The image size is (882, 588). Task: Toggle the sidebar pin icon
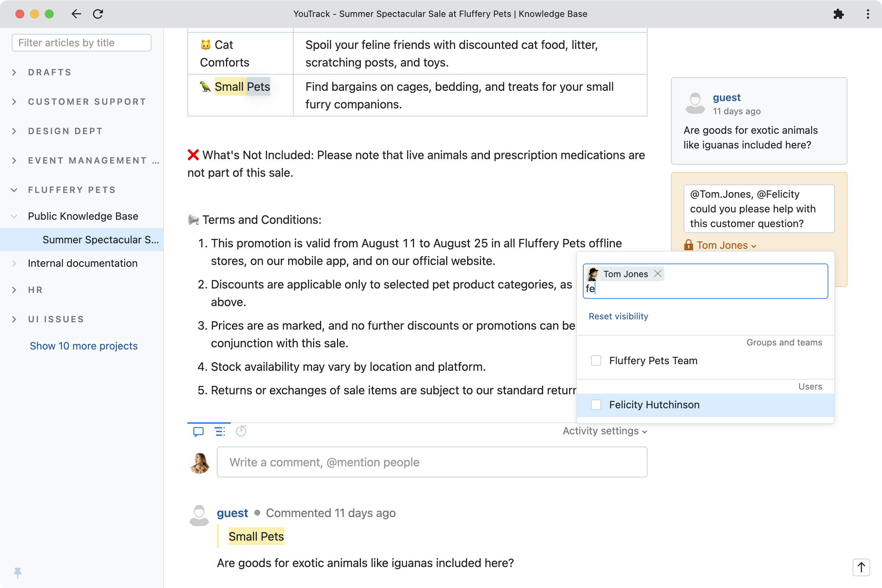click(17, 572)
